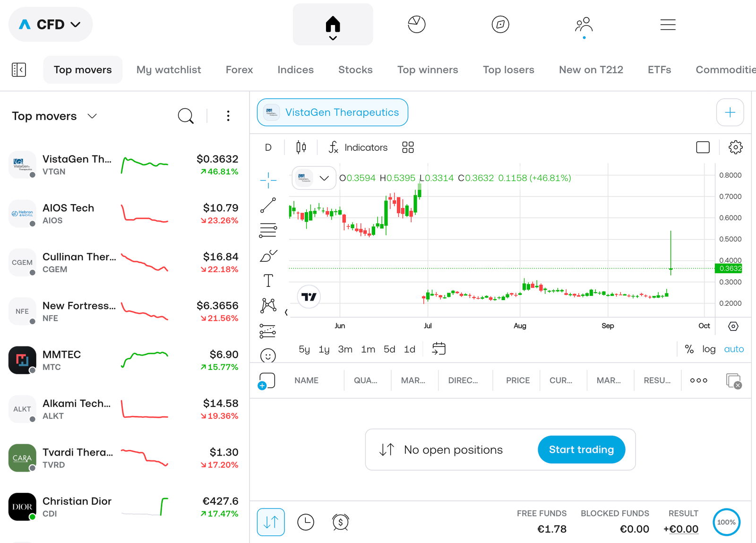Screen dimensions: 756x543
Task: Open the go-to-date calendar icon
Action: point(439,349)
